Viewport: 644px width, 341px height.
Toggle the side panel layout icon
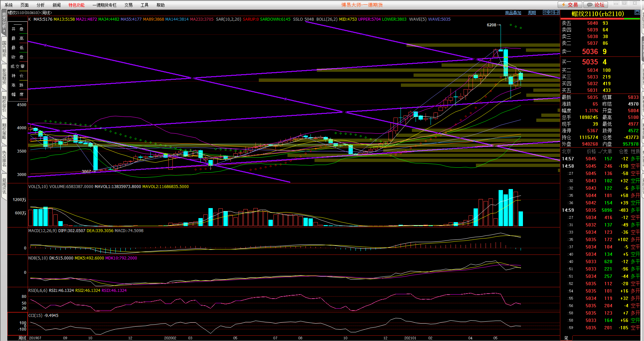tap(557, 12)
